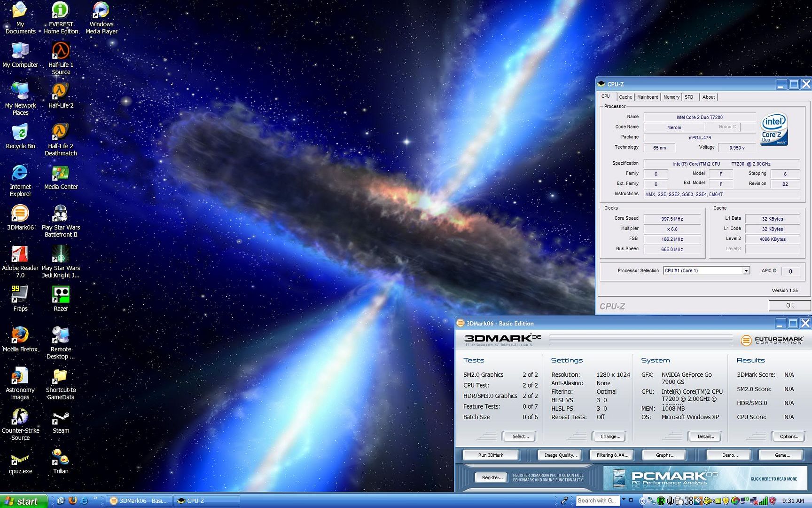Select the Trillian desktop icon

[61, 461]
